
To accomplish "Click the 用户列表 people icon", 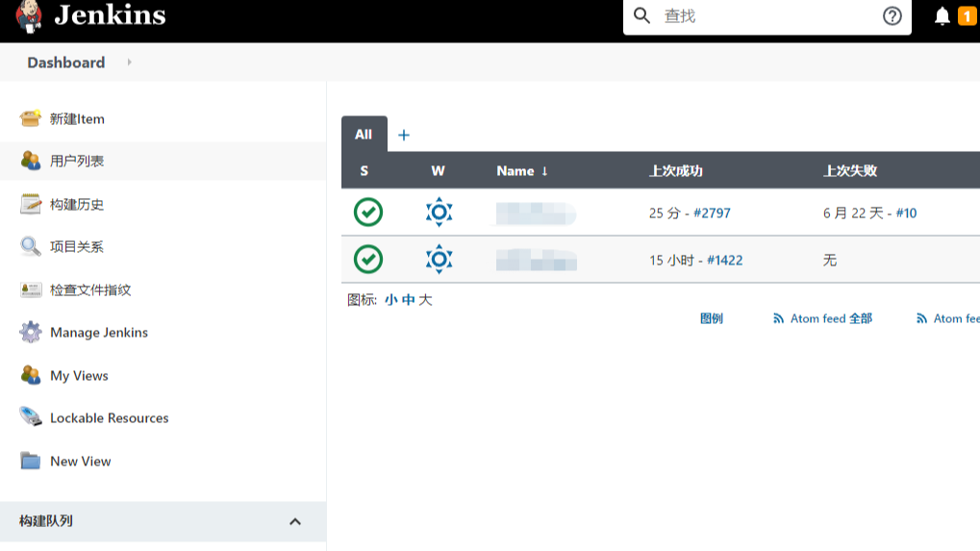I will click(30, 161).
